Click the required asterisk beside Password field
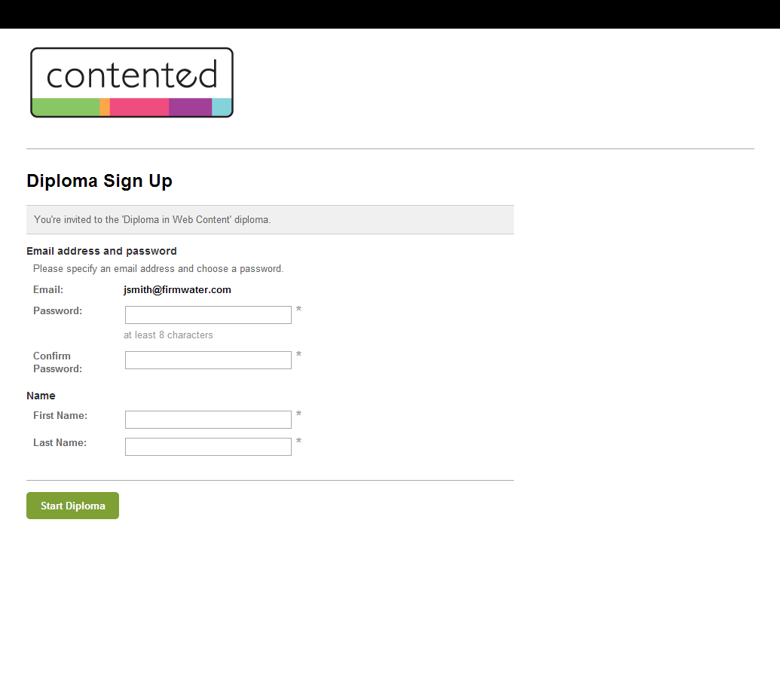 tap(298, 310)
